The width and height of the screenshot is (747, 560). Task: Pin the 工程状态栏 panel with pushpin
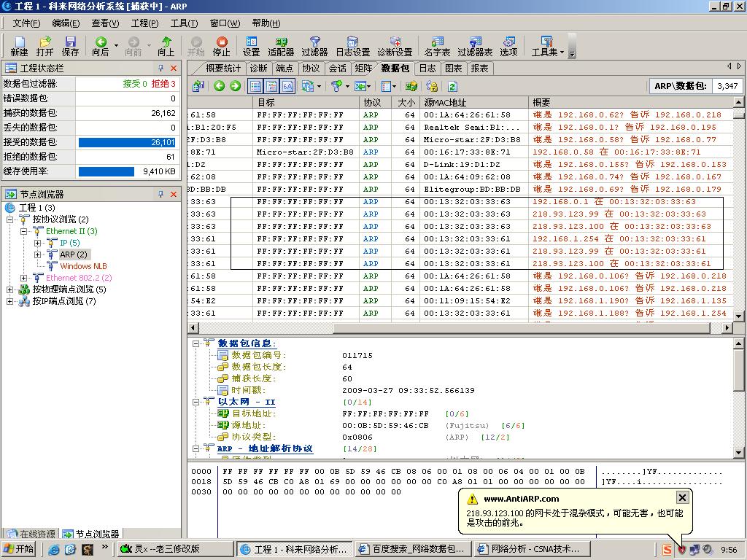[160, 69]
